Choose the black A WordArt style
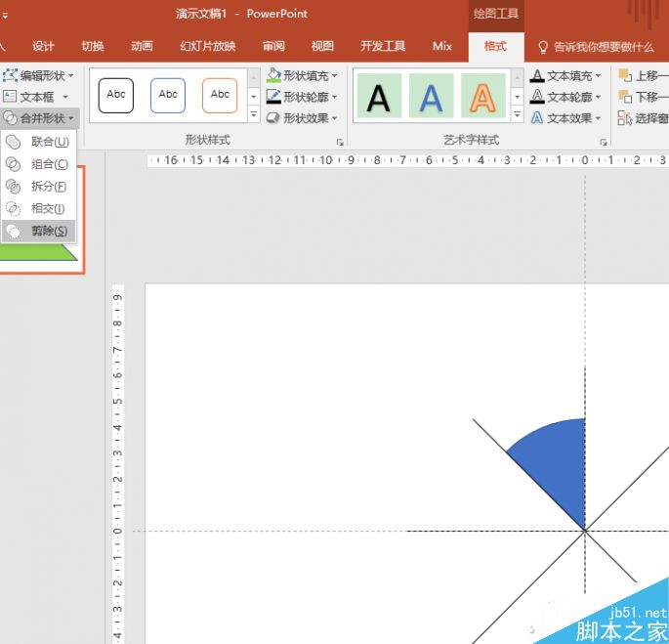This screenshot has width=669, height=644. click(x=377, y=96)
